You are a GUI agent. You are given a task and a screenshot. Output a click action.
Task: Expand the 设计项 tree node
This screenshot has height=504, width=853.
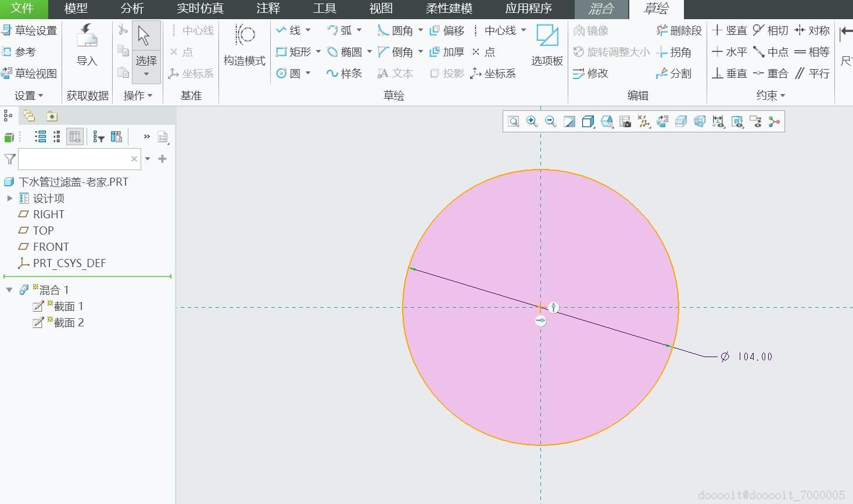point(10,198)
